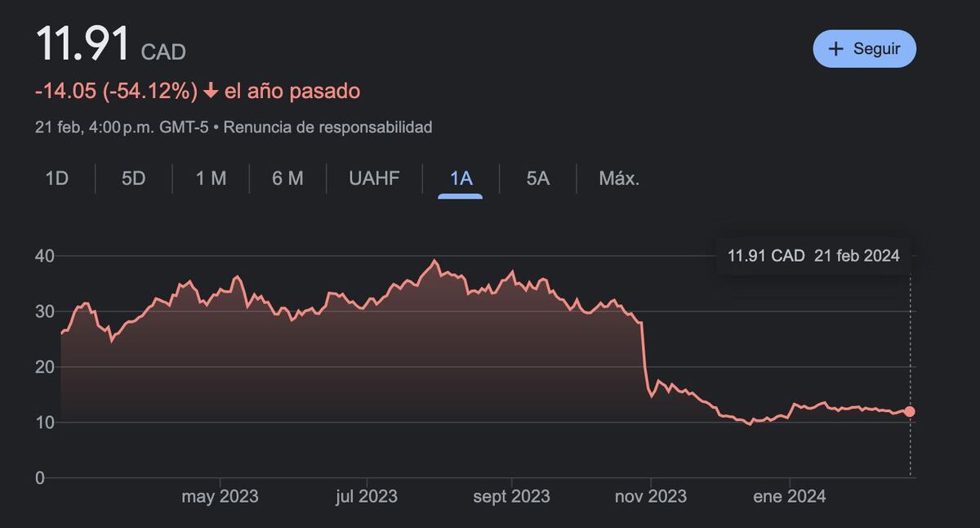This screenshot has width=980, height=528.
Task: Click the may 2023 axis label
Action: tap(220, 496)
